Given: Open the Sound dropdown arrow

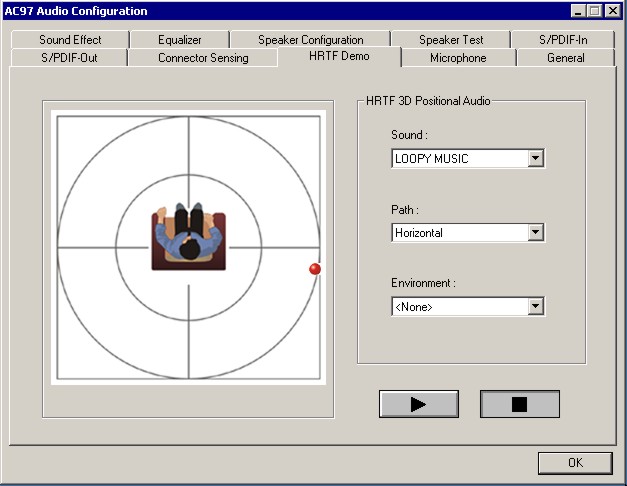Looking at the screenshot, I should (535, 158).
